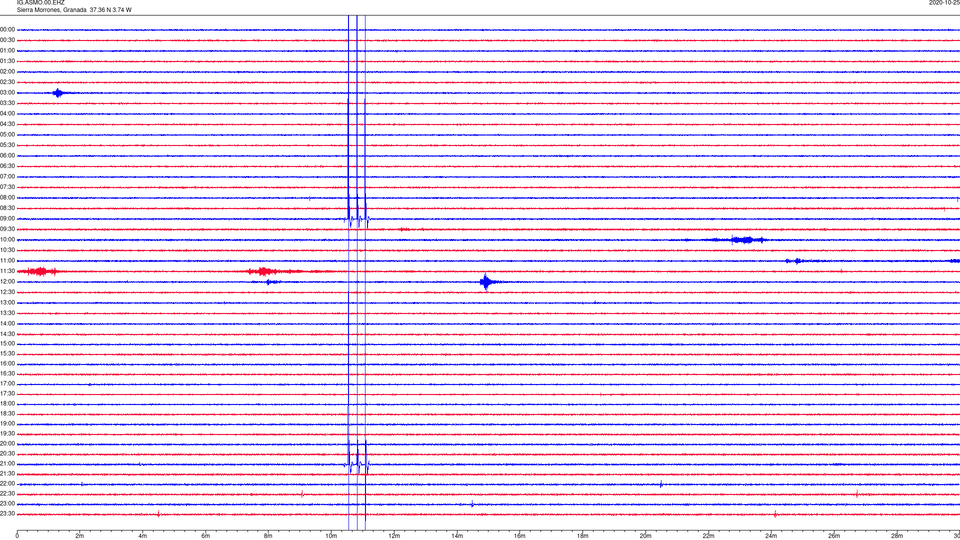960x540 pixels.
Task: Select the 17:30 trace time label
Action: pyautogui.click(x=7, y=394)
